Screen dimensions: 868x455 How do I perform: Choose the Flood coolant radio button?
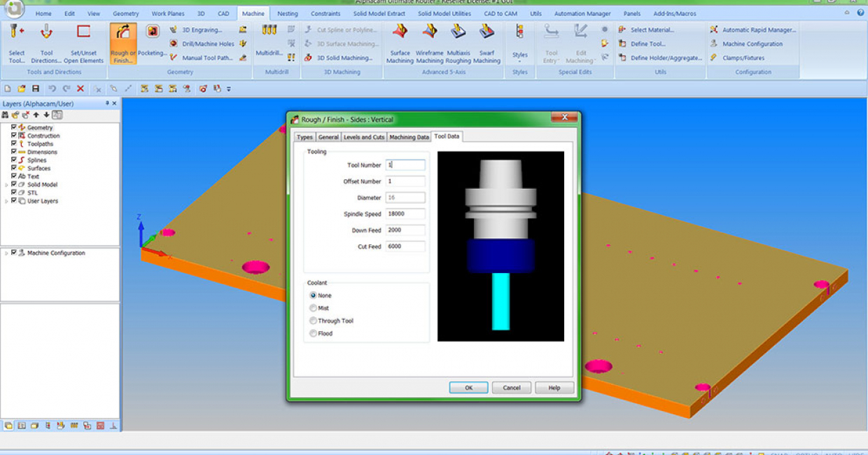pyautogui.click(x=314, y=334)
